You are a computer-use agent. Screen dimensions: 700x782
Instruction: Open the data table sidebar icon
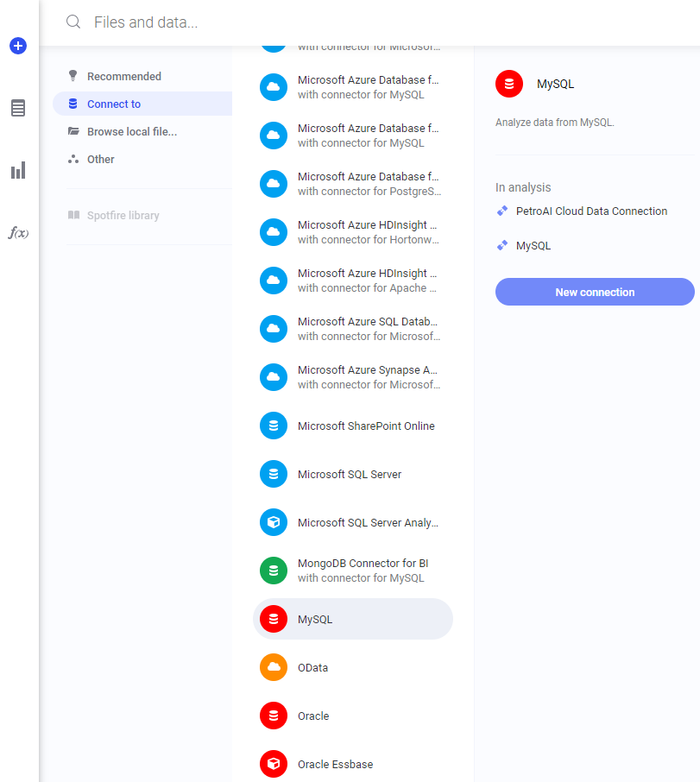click(x=18, y=108)
